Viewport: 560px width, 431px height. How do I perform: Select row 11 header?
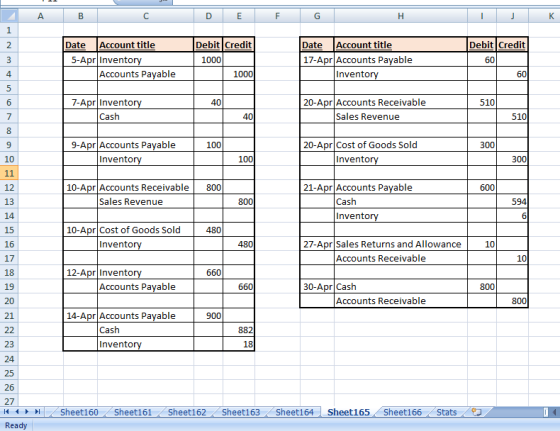[9, 173]
